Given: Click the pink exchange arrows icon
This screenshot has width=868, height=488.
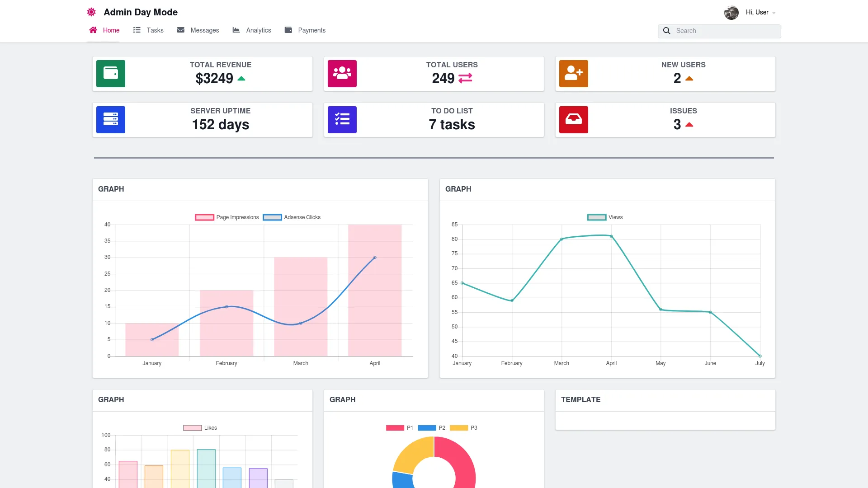Looking at the screenshot, I should tap(465, 78).
